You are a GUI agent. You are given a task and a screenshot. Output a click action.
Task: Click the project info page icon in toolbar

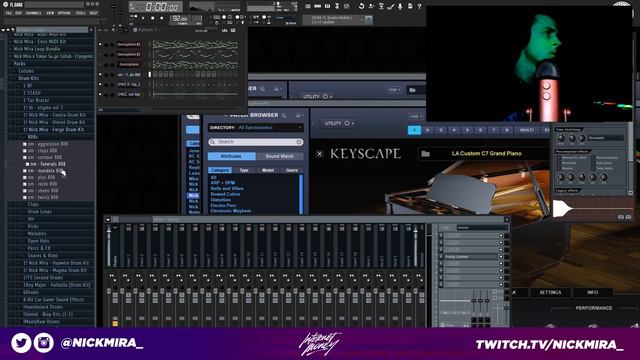410,6
